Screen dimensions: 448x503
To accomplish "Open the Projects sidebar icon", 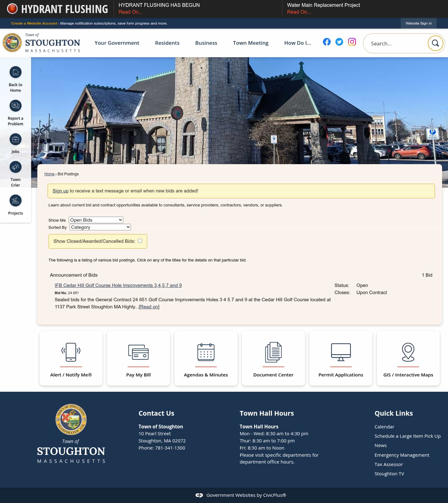I will (16, 201).
